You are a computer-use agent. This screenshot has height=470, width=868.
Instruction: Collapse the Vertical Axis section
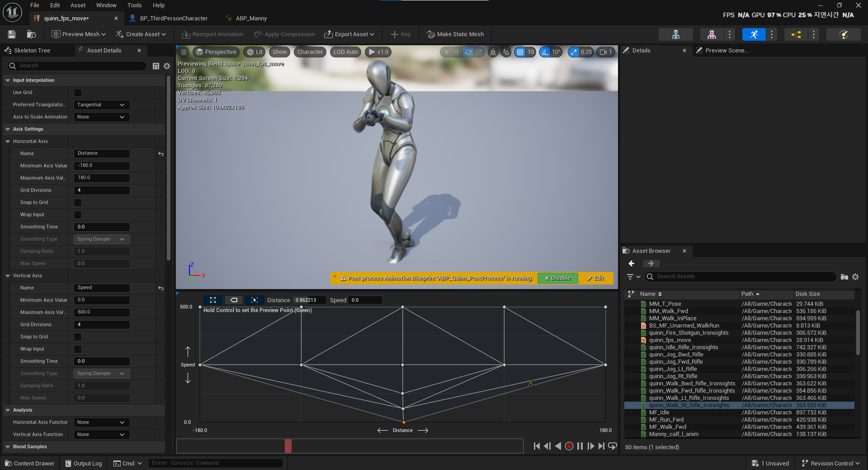8,276
